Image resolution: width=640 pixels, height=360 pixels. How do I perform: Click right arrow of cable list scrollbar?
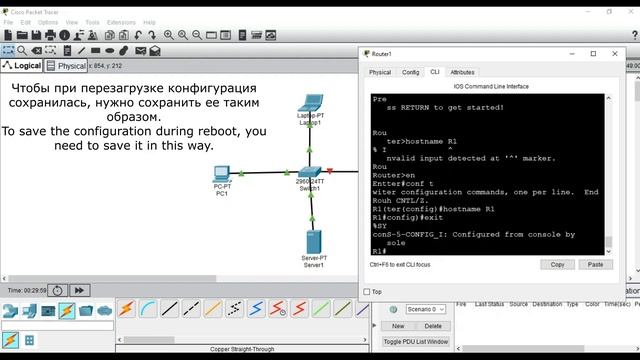point(365,340)
